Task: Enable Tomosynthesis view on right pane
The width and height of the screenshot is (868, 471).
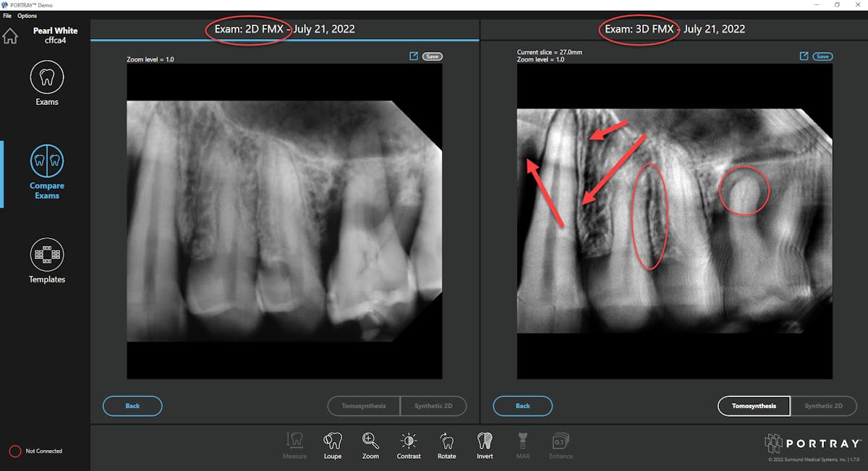Action: [x=753, y=406]
